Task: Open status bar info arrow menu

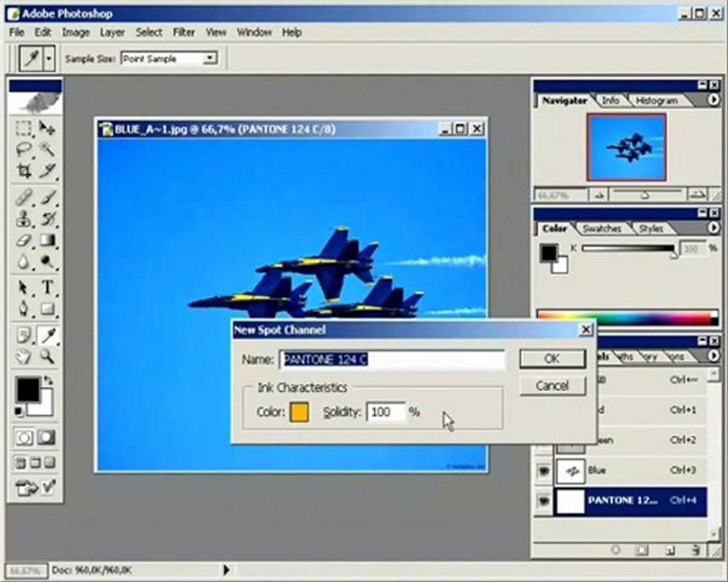Action: point(226,569)
